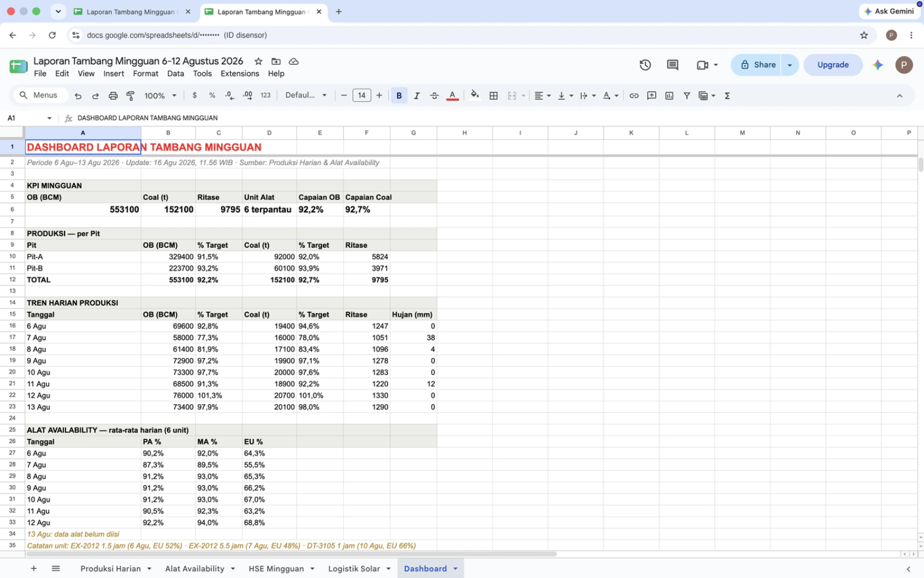924x578 pixels.
Task: Toggle italic formatting
Action: (416, 96)
